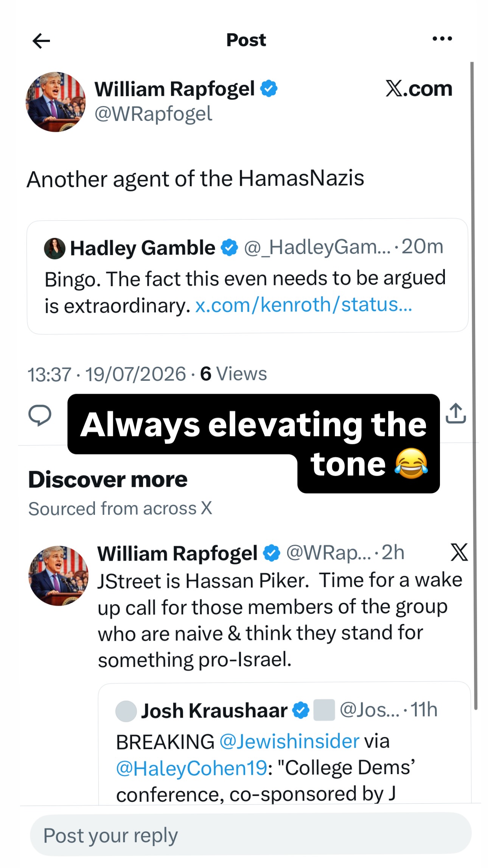
Task: Tap Hadley Gamble's blue verified checkmark
Action: (x=229, y=248)
